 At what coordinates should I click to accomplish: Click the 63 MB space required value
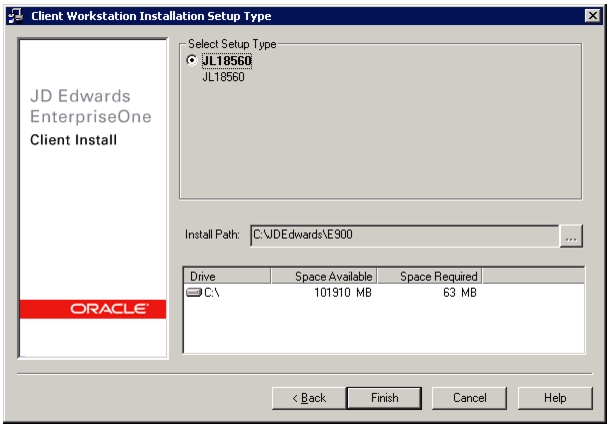point(460,292)
